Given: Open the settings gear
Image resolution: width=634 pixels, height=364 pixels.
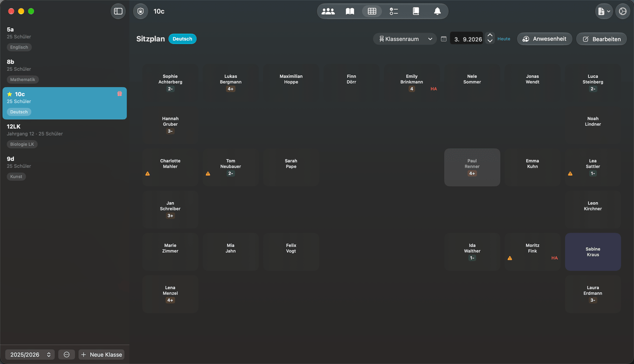Looking at the screenshot, I should (x=623, y=11).
